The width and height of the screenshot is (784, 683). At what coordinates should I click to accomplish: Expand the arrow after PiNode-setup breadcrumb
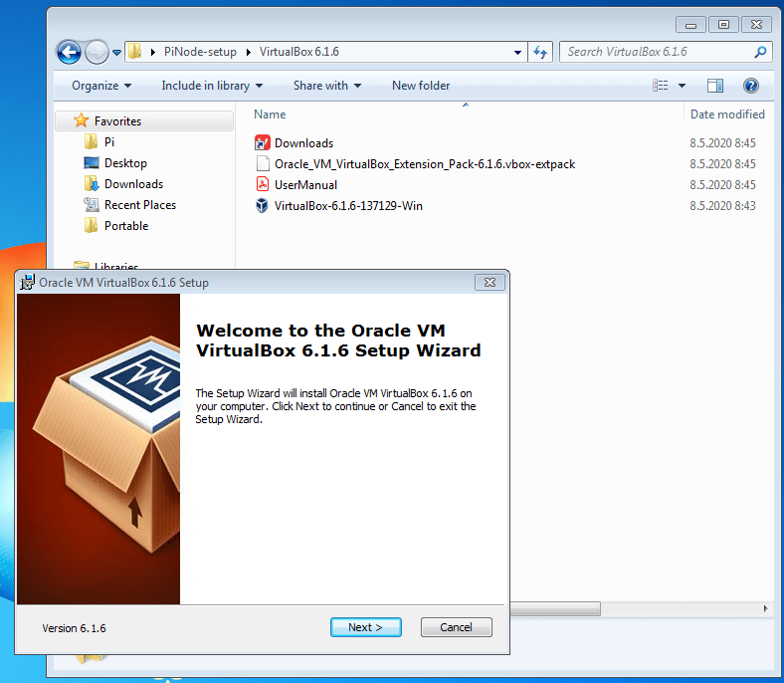(x=248, y=52)
